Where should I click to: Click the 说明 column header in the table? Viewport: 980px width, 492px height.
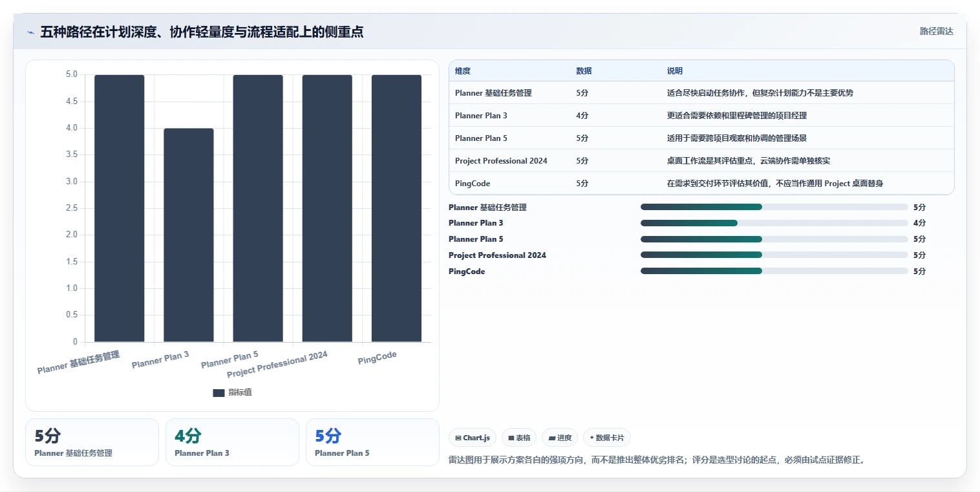point(675,71)
